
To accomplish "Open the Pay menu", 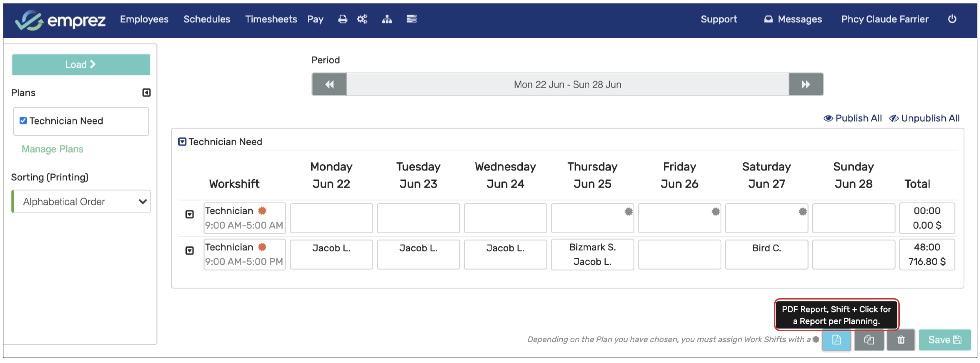I will (x=315, y=19).
